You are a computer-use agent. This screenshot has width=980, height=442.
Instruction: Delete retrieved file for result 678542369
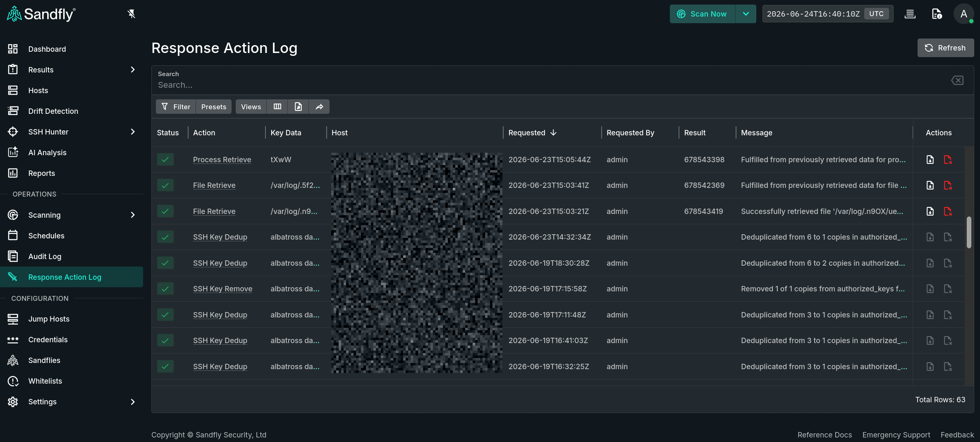tap(948, 185)
